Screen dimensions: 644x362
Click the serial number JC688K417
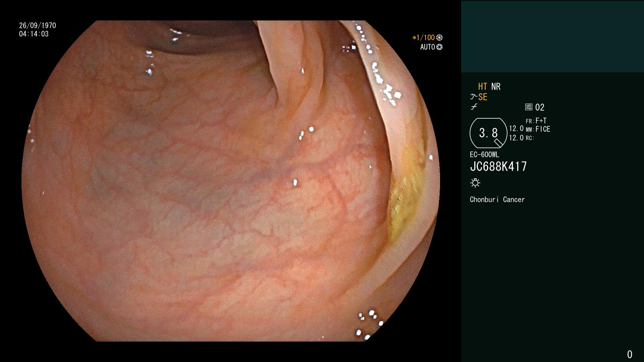point(498,167)
